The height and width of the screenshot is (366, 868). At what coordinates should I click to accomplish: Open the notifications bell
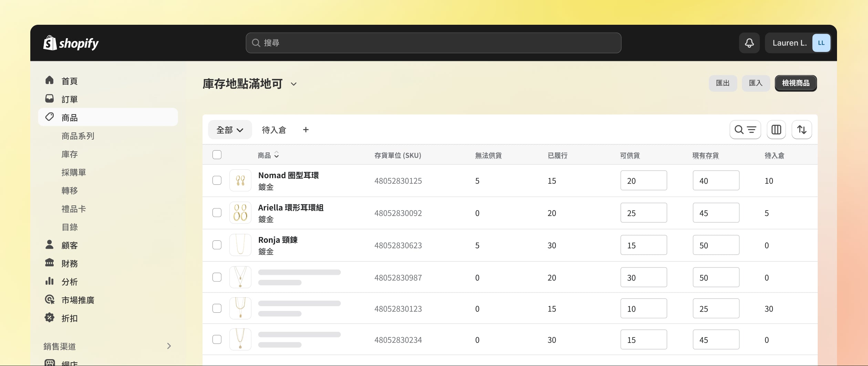749,43
